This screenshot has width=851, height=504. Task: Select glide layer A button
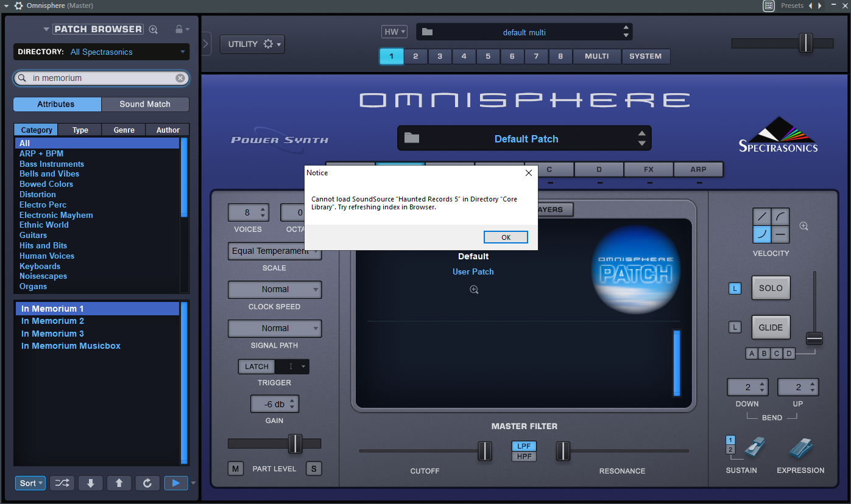tap(752, 353)
